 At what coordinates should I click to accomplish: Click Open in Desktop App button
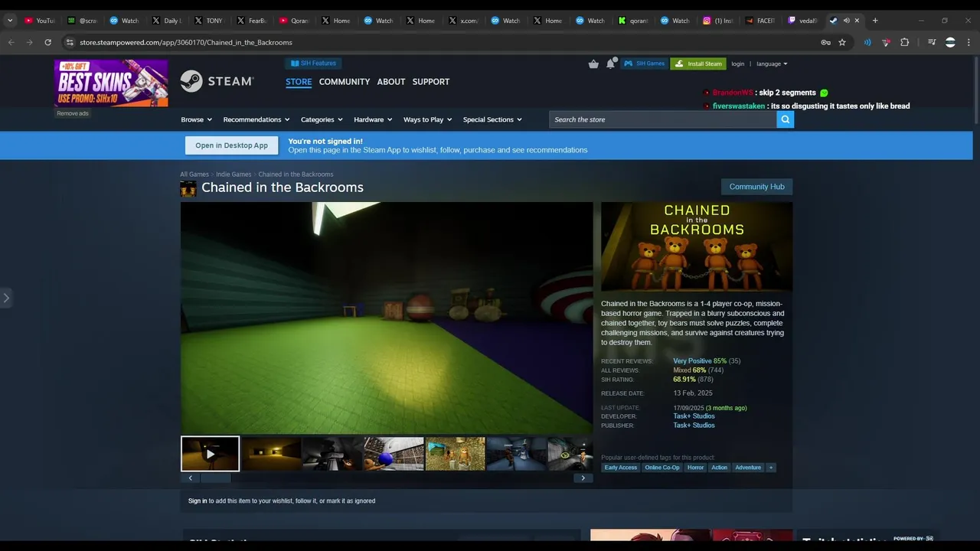[231, 145]
